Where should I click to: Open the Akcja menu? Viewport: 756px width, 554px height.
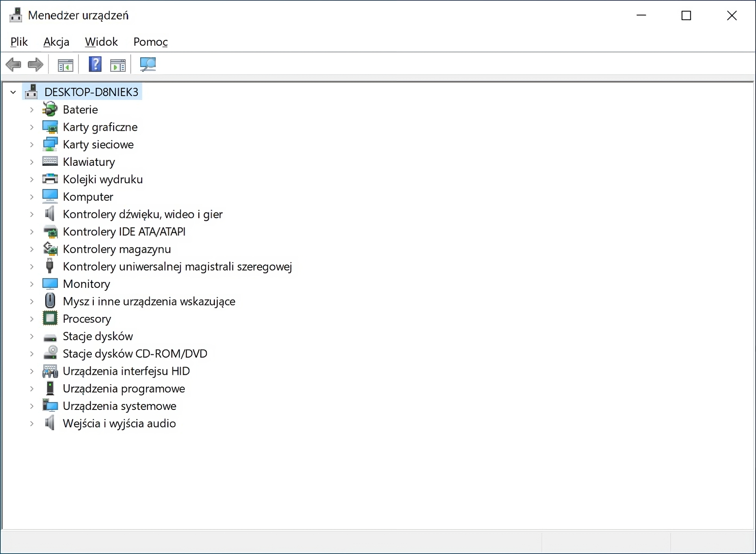tap(56, 42)
